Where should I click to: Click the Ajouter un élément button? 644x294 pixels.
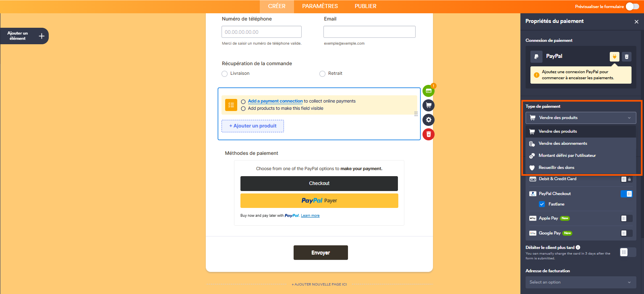click(x=24, y=36)
